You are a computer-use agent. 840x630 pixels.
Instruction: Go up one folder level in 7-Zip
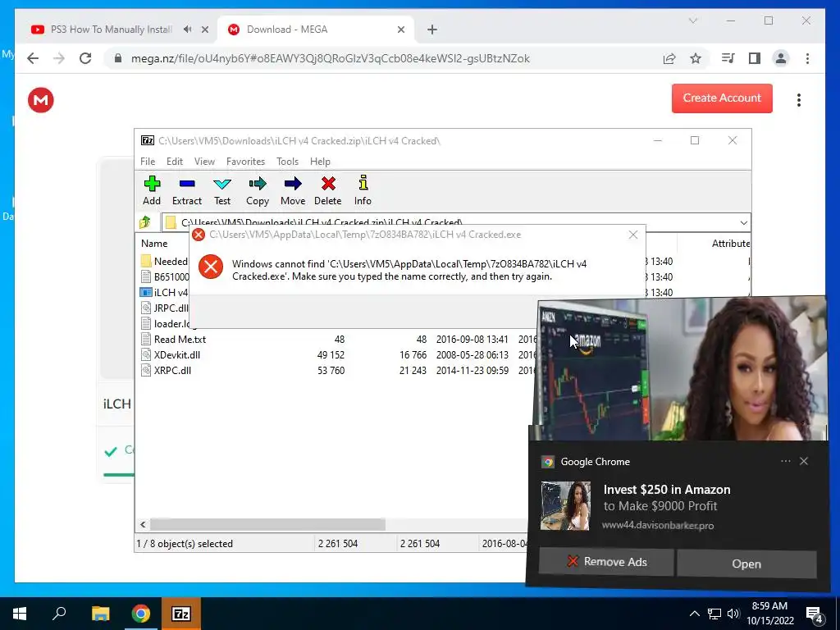click(144, 221)
